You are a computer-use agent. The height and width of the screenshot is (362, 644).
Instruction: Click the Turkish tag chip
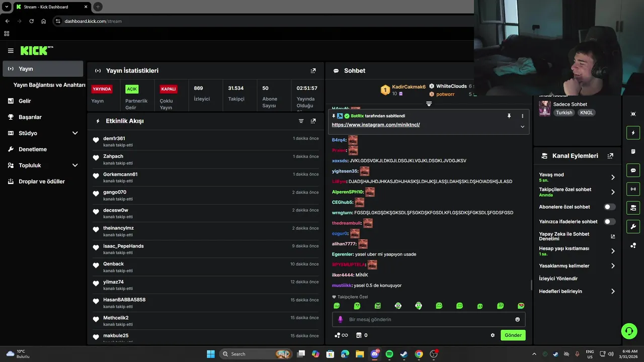coord(564,113)
